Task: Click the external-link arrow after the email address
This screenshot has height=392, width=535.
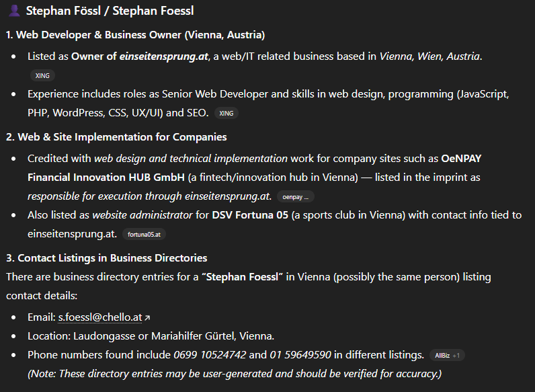Action: tap(147, 317)
